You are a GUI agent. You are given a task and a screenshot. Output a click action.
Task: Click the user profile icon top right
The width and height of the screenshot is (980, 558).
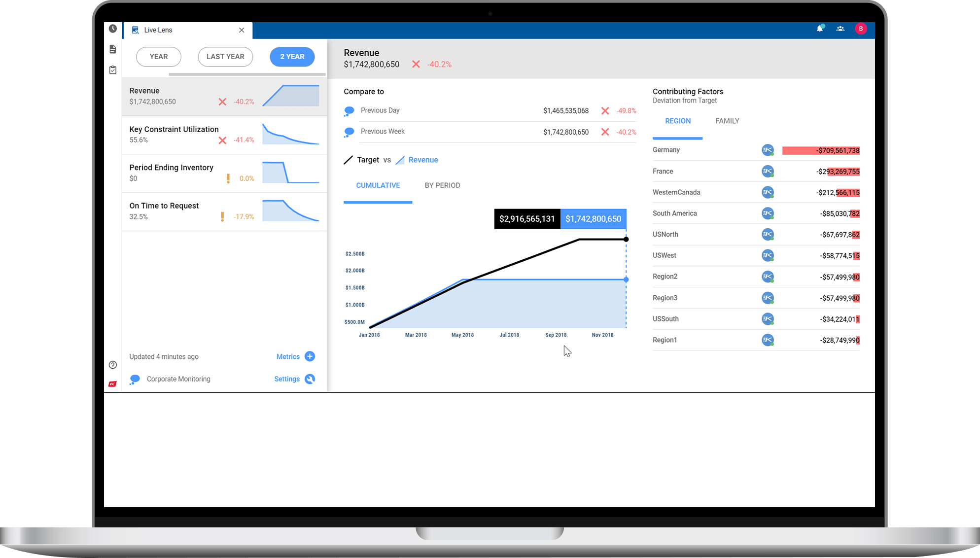coord(862,29)
